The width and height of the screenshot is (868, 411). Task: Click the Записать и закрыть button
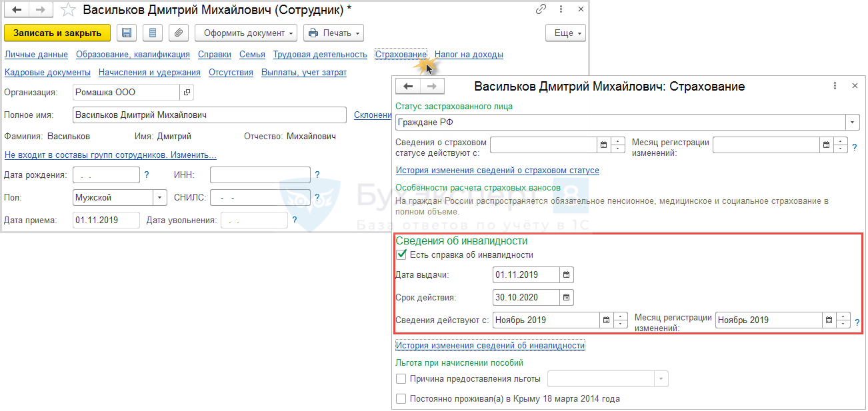click(57, 33)
